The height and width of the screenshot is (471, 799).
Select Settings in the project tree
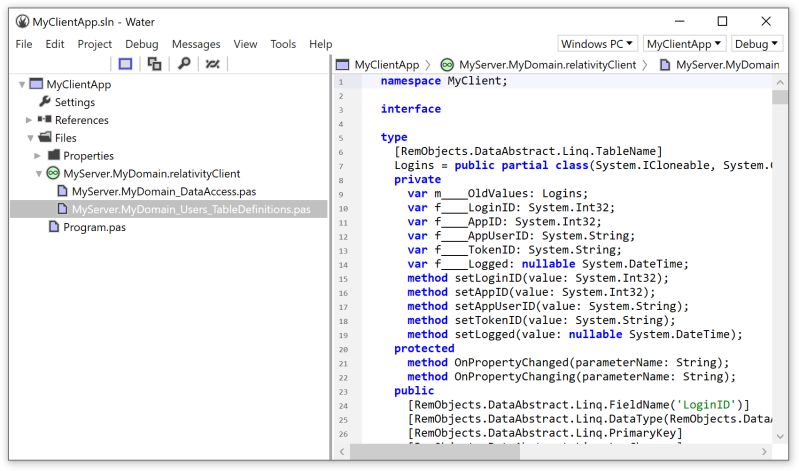75,102
